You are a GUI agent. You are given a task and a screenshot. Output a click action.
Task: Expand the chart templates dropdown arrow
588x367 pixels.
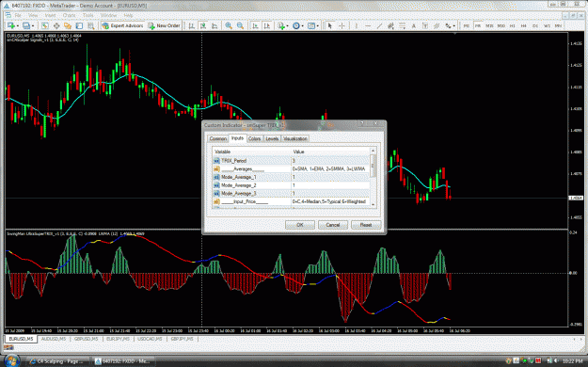coord(317,26)
